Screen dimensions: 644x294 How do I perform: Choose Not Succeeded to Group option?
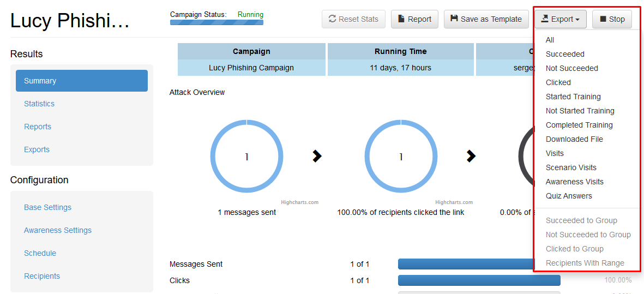pos(588,235)
